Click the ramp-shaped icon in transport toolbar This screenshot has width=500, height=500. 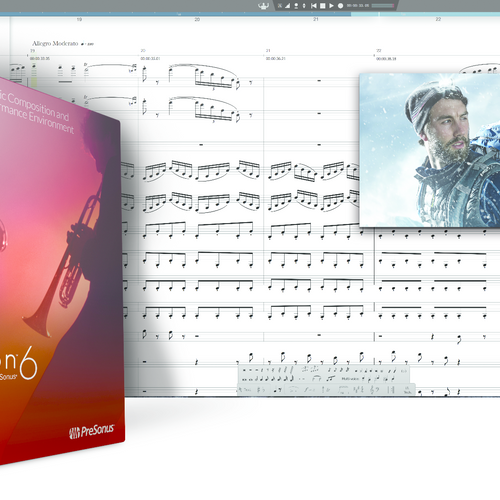pos(287,6)
